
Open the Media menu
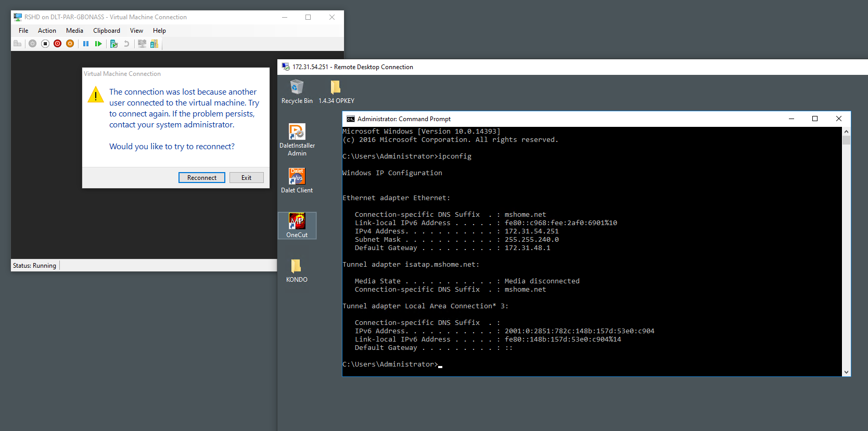point(74,31)
